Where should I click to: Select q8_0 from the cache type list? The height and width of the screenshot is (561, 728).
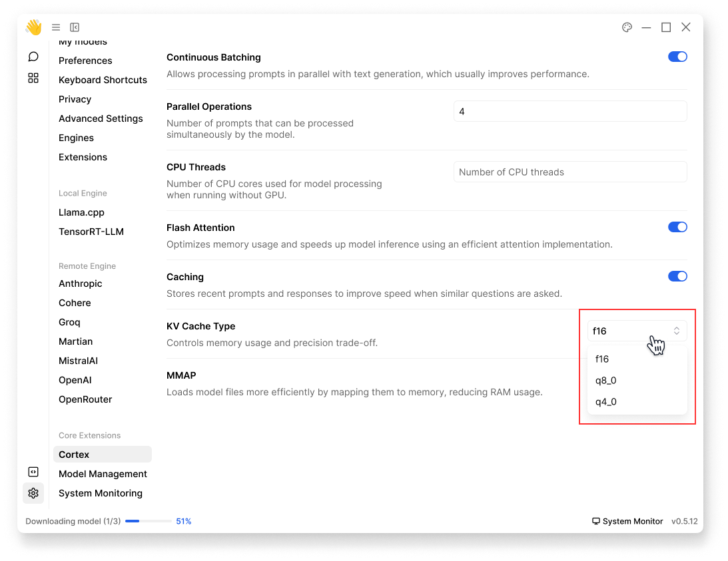pos(606,381)
